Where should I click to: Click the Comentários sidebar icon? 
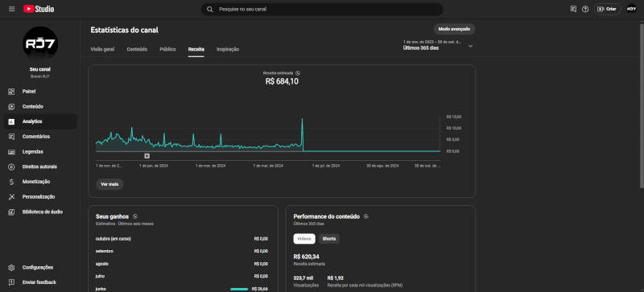tap(11, 137)
